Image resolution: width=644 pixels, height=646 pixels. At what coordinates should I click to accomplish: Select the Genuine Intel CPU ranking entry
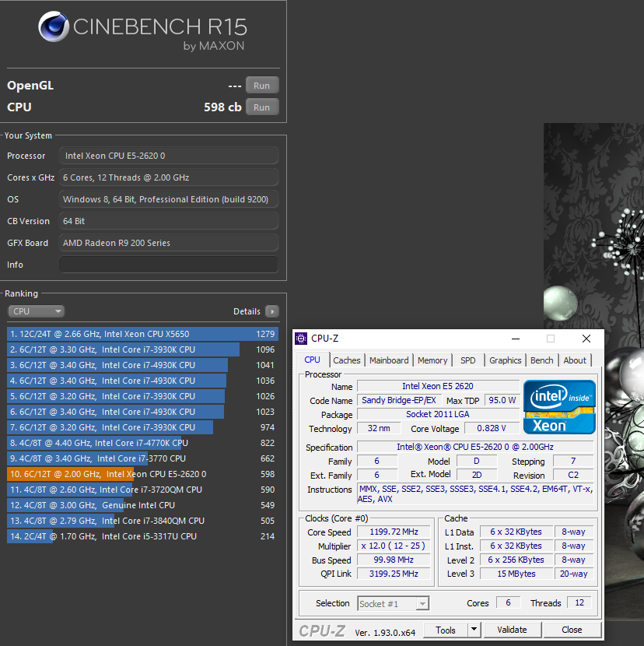[x=142, y=505]
